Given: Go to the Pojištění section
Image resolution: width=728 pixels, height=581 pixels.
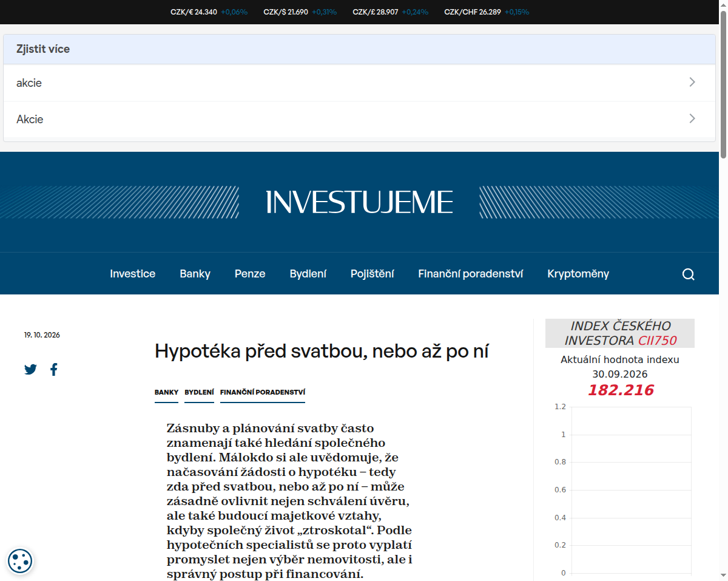Looking at the screenshot, I should click(x=372, y=274).
